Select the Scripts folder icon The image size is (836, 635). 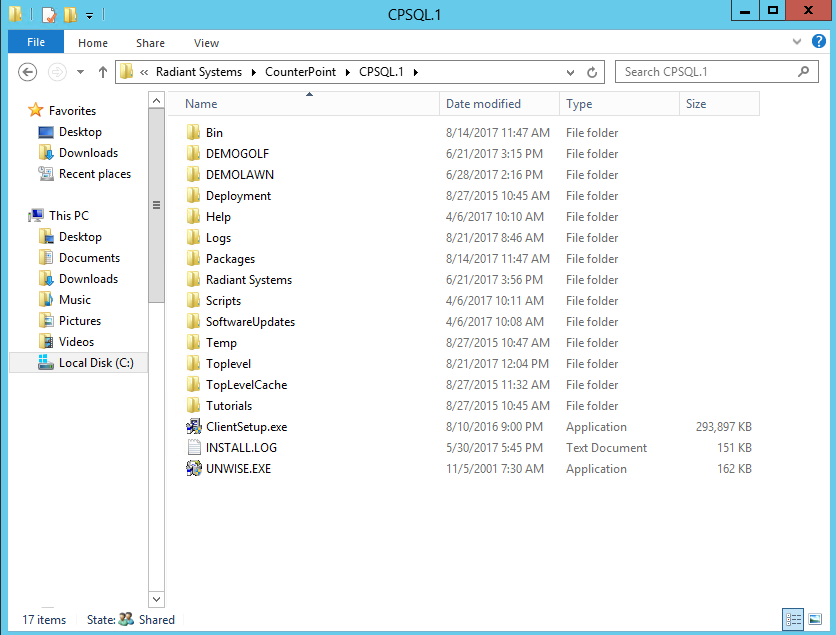tap(194, 301)
